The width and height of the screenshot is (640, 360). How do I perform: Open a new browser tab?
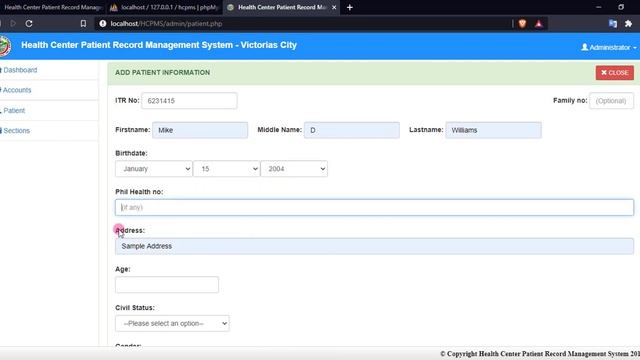[x=350, y=7]
